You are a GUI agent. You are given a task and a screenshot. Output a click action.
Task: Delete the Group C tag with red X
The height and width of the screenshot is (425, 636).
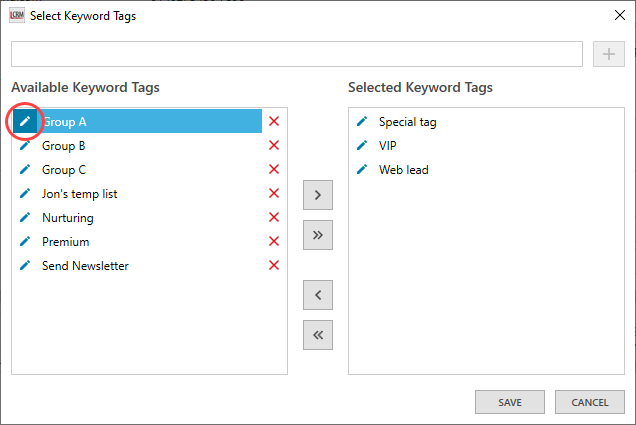click(274, 170)
